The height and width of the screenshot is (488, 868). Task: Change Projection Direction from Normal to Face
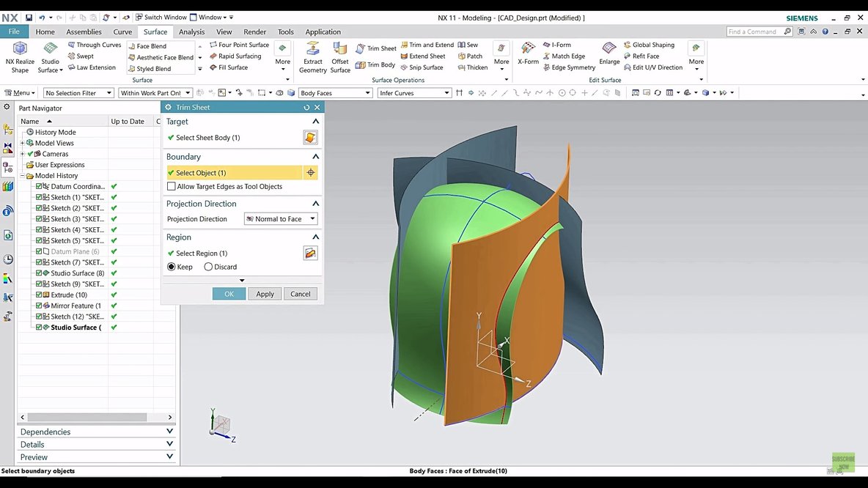[x=313, y=218]
